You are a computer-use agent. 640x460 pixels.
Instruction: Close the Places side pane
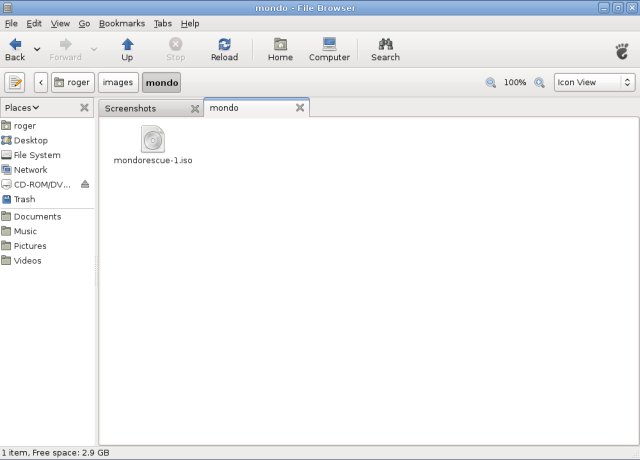(84, 108)
